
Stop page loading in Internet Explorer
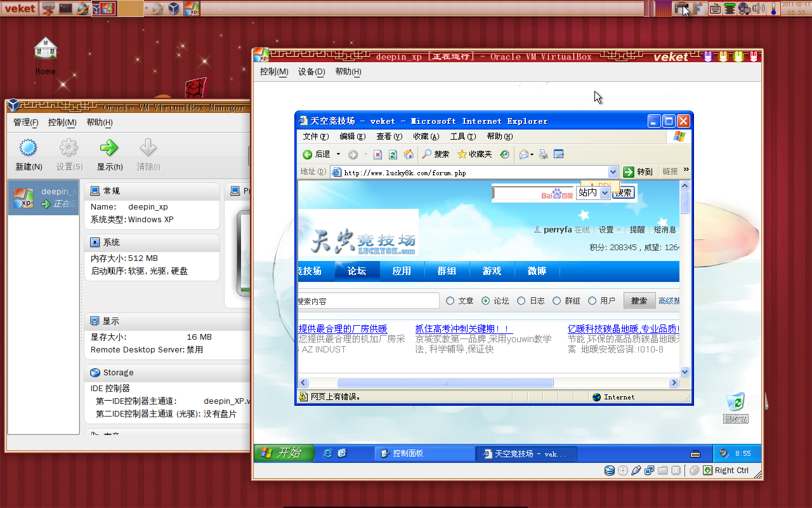tap(377, 154)
